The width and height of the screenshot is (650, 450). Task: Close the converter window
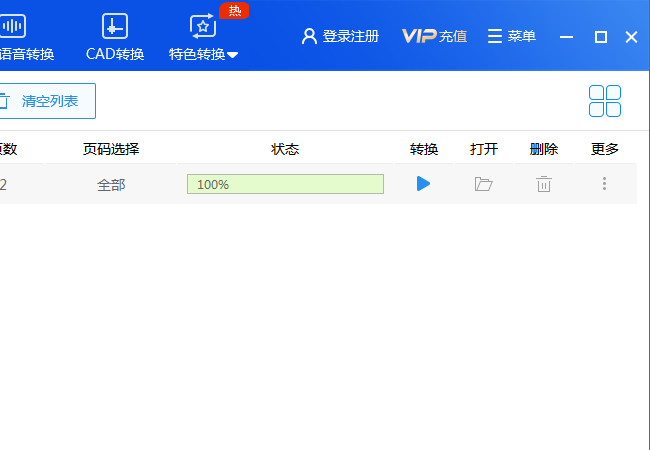point(631,37)
